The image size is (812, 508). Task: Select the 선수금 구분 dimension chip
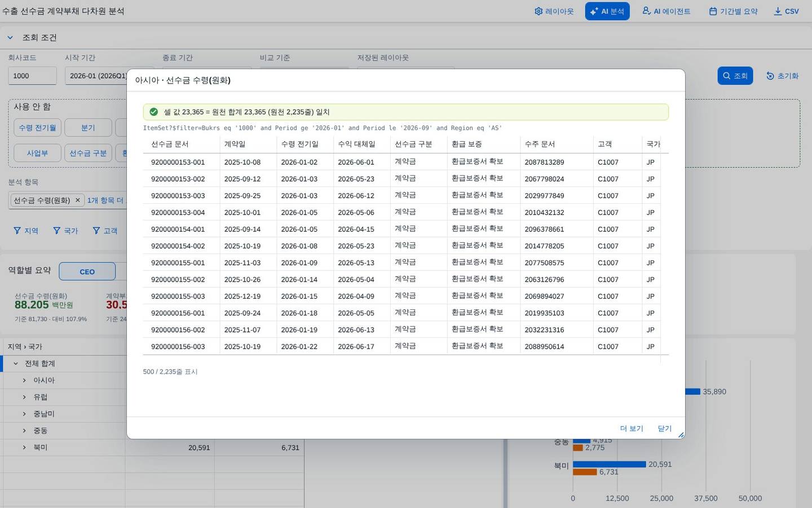click(x=88, y=153)
